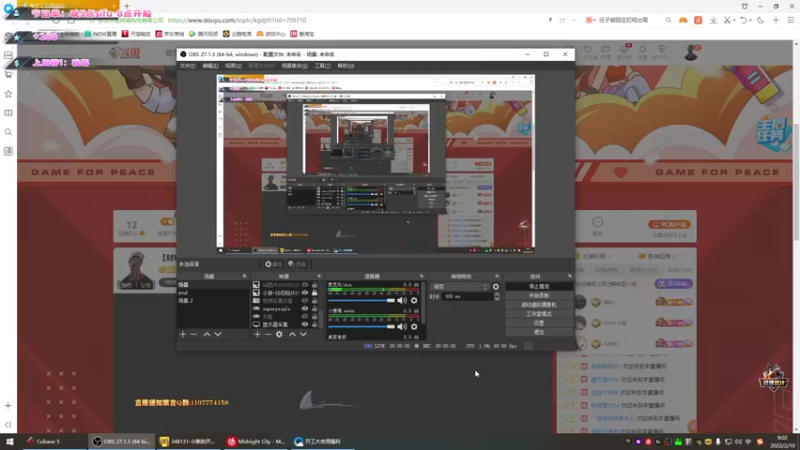Toggle lock on first source in list
Viewport: 800px width, 450px height.
[x=314, y=285]
